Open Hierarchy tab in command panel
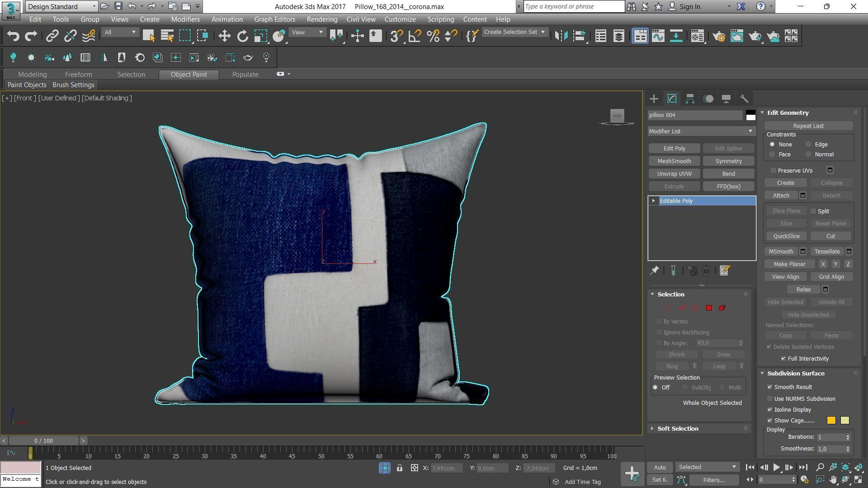868x488 pixels. tap(690, 99)
